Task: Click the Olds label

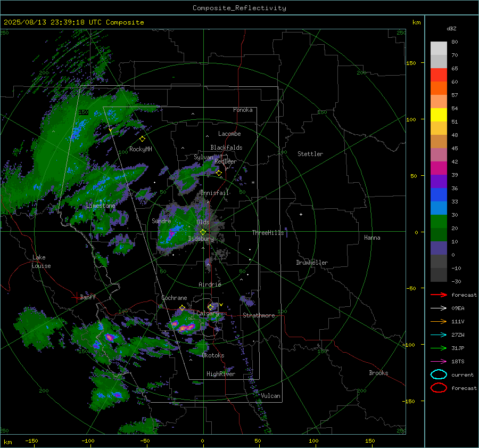Action: click(x=203, y=222)
